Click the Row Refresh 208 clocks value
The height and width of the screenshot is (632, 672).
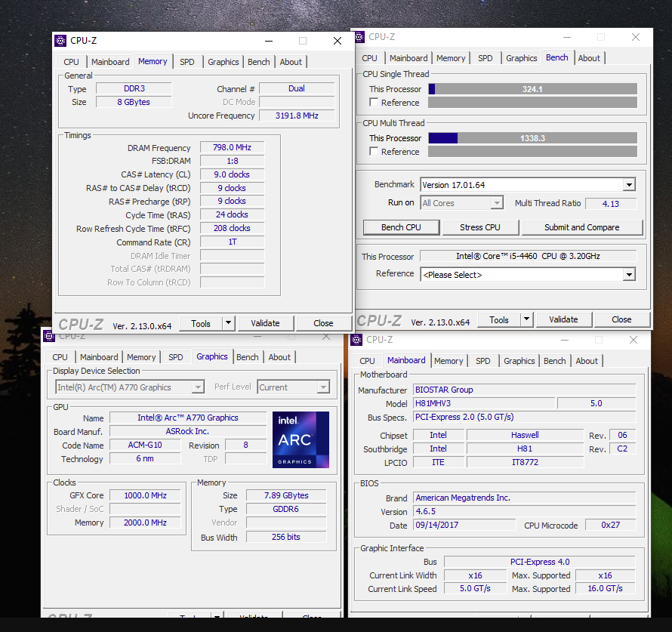pyautogui.click(x=232, y=228)
